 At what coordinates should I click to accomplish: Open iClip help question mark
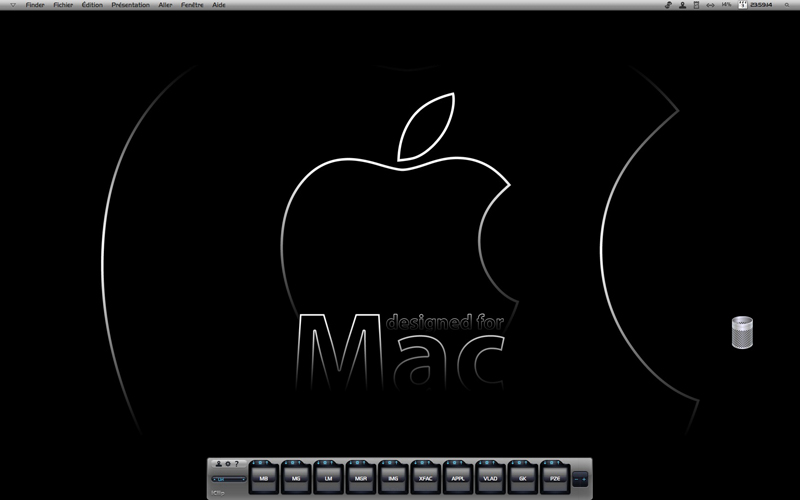[236, 464]
